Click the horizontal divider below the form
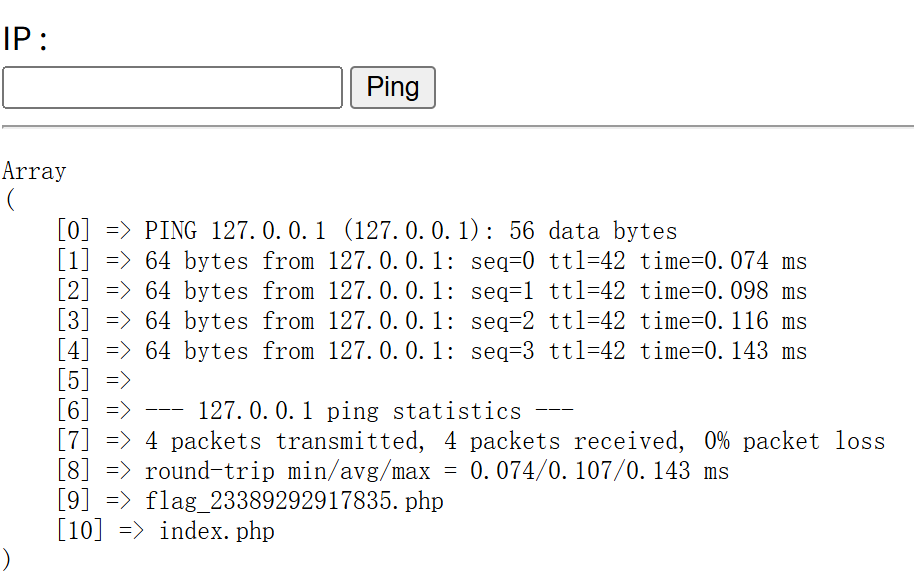This screenshot has height=573, width=914. [457, 127]
